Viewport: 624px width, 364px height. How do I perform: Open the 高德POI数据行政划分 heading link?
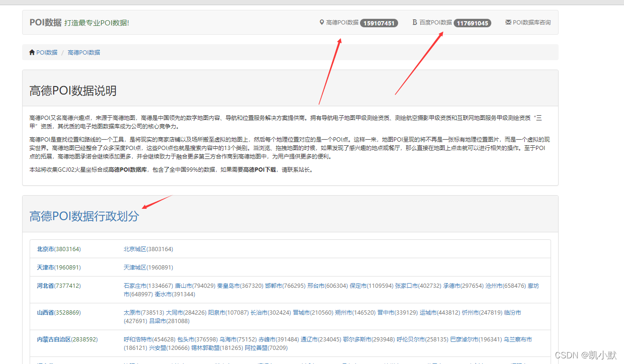pyautogui.click(x=84, y=216)
